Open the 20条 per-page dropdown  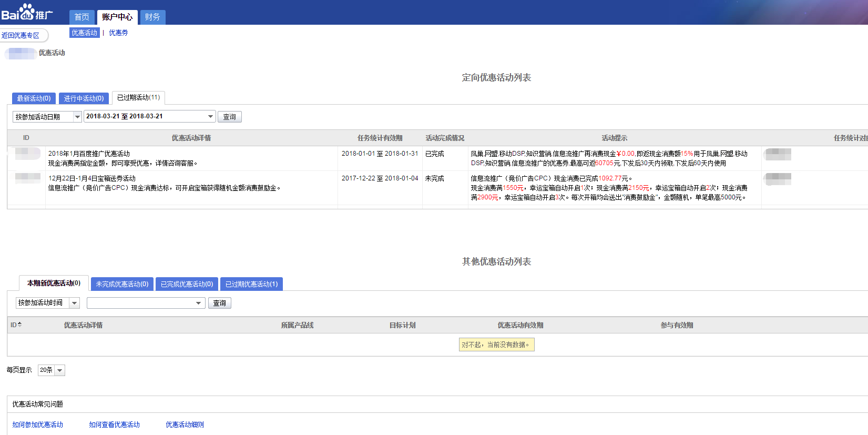coord(52,370)
